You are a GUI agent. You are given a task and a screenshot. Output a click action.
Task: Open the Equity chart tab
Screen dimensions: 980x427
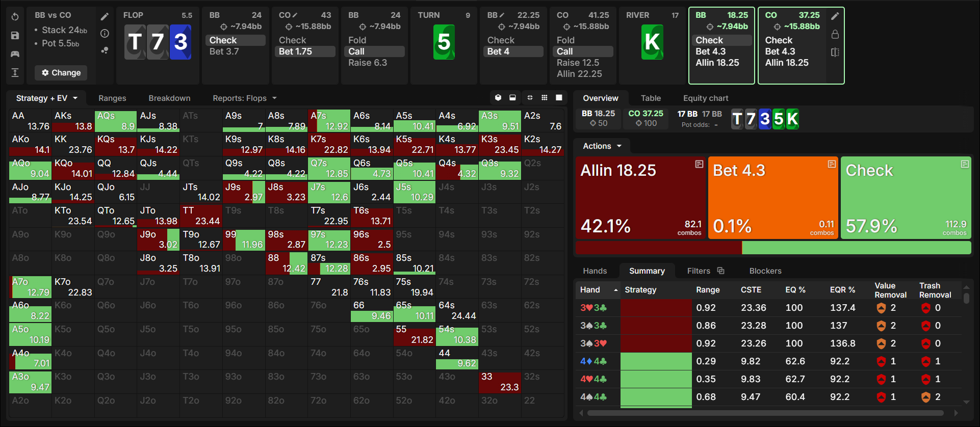[706, 98]
